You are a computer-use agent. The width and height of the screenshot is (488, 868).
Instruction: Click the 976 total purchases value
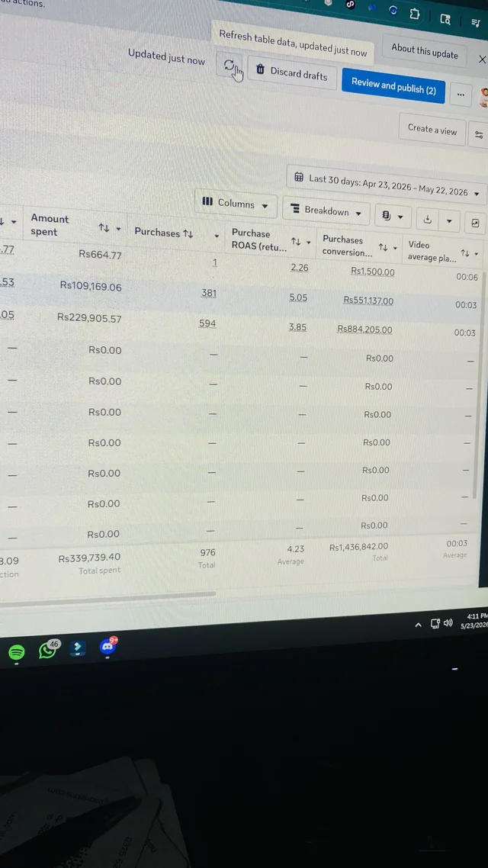pos(207,552)
